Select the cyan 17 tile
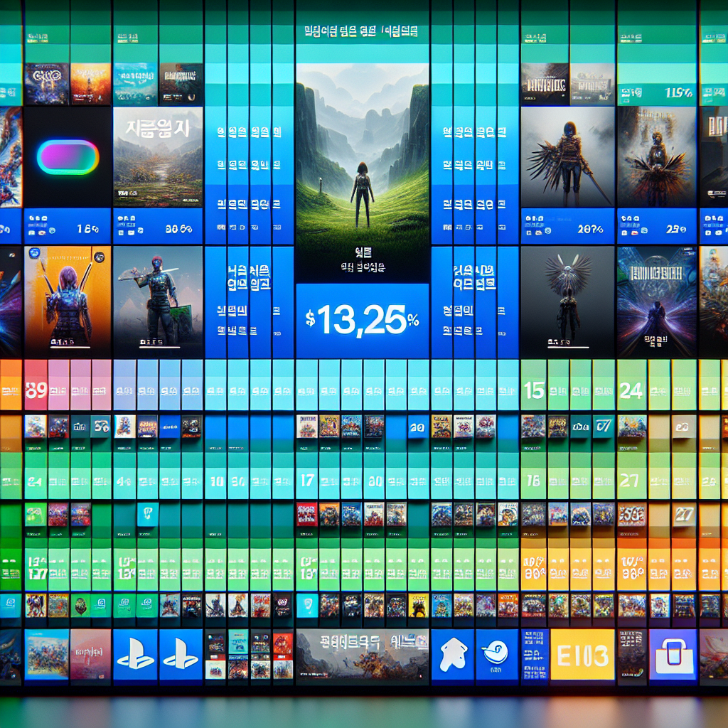728x728 pixels. [307, 480]
